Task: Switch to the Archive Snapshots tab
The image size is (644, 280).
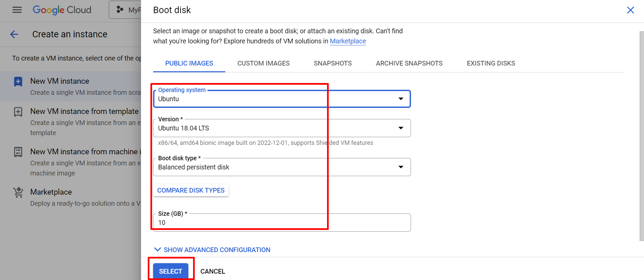Action: point(409,63)
